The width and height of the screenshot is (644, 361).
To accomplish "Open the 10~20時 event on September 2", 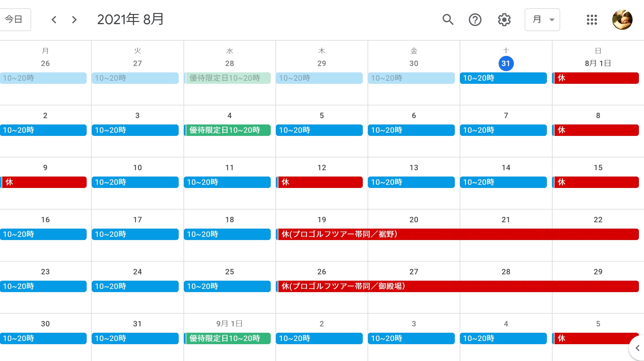I will click(319, 338).
